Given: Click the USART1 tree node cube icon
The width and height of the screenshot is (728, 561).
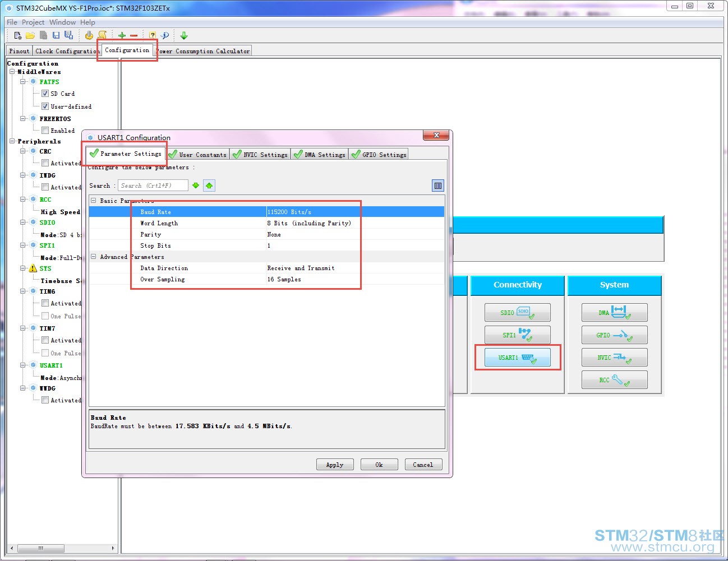Looking at the screenshot, I should [33, 365].
